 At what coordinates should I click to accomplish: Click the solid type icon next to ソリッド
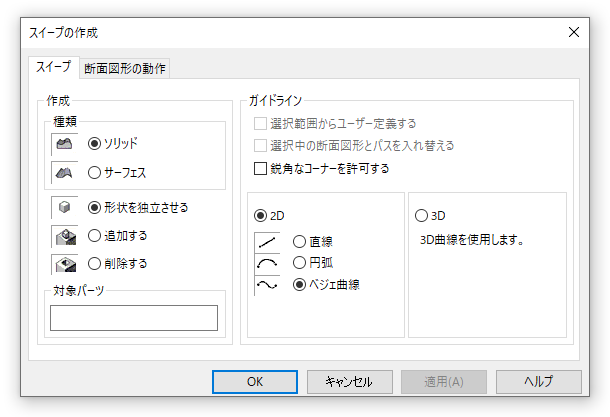pyautogui.click(x=64, y=144)
